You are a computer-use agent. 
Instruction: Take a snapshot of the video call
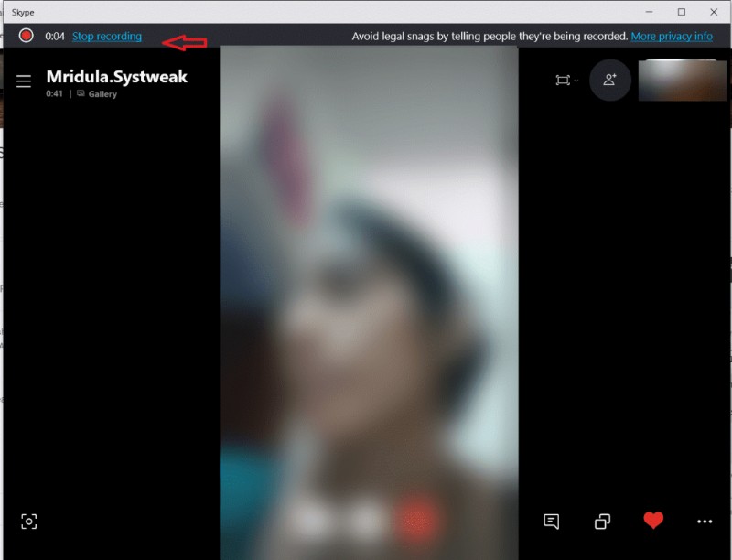coord(30,521)
